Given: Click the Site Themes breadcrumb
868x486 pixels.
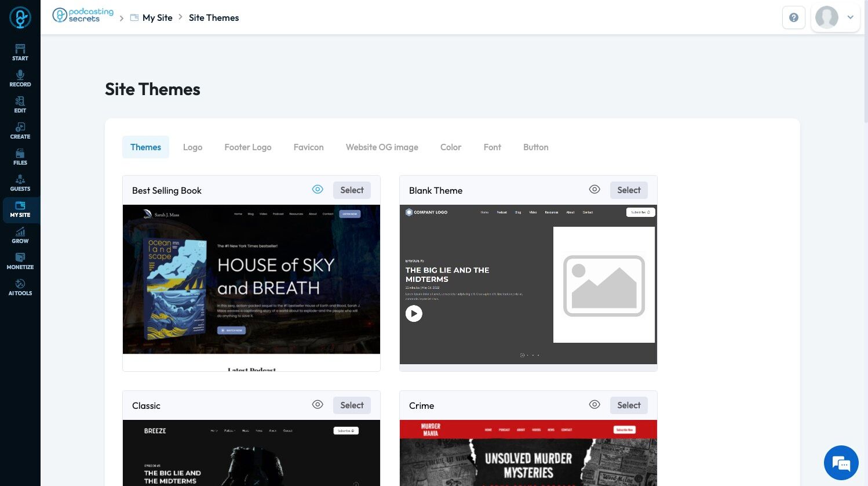Looking at the screenshot, I should (x=214, y=18).
